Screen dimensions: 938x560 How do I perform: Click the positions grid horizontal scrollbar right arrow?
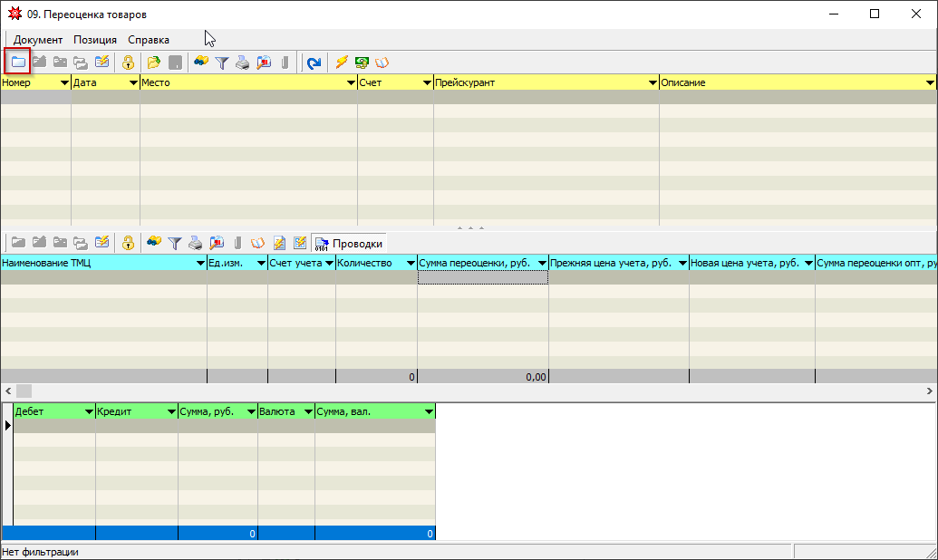pos(929,391)
